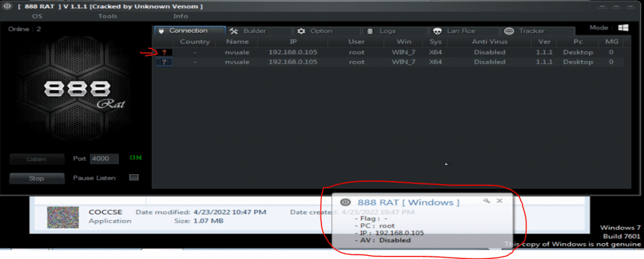Screen dimensions: 644x259
Task: Sort by the Country column header
Action: point(195,41)
